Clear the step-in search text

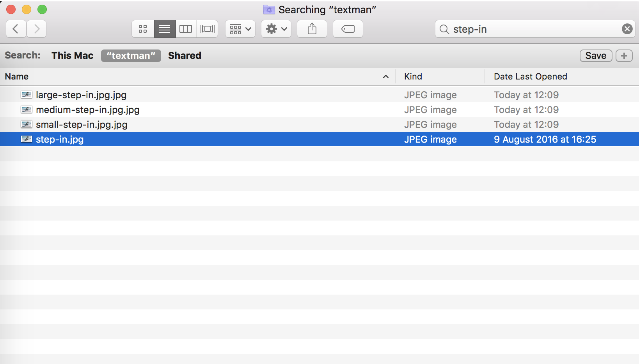point(627,29)
